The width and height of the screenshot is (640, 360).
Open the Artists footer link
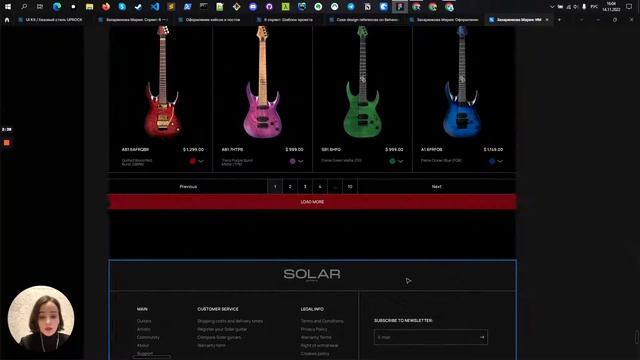[x=144, y=329]
